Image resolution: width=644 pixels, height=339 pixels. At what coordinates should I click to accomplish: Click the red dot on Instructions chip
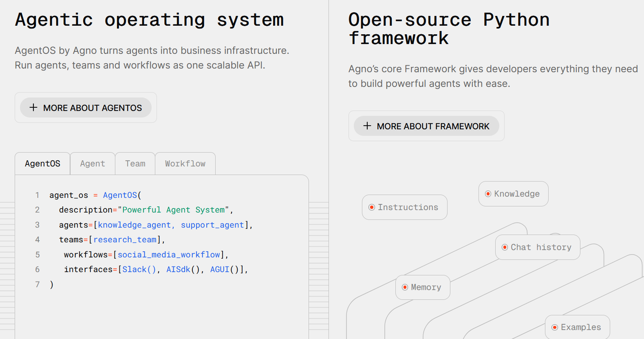pos(372,207)
